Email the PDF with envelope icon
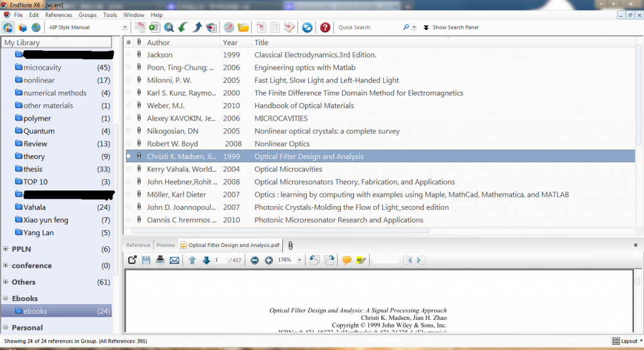Image resolution: width=644 pixels, height=350 pixels. pyautogui.click(x=175, y=260)
